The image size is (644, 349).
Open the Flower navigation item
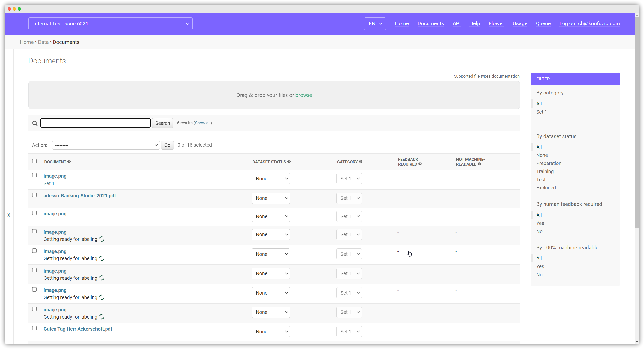pos(496,23)
